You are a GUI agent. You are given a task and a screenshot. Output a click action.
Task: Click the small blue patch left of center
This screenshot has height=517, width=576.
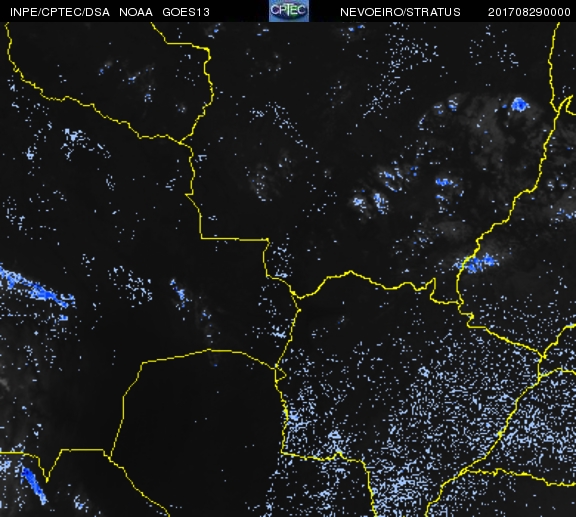pos(179,293)
